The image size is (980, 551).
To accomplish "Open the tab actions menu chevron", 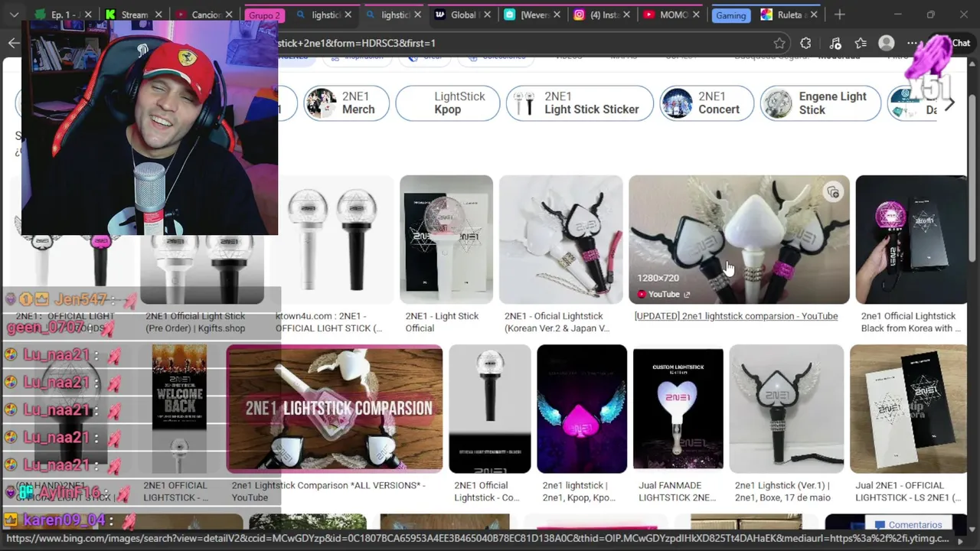I will coord(14,15).
